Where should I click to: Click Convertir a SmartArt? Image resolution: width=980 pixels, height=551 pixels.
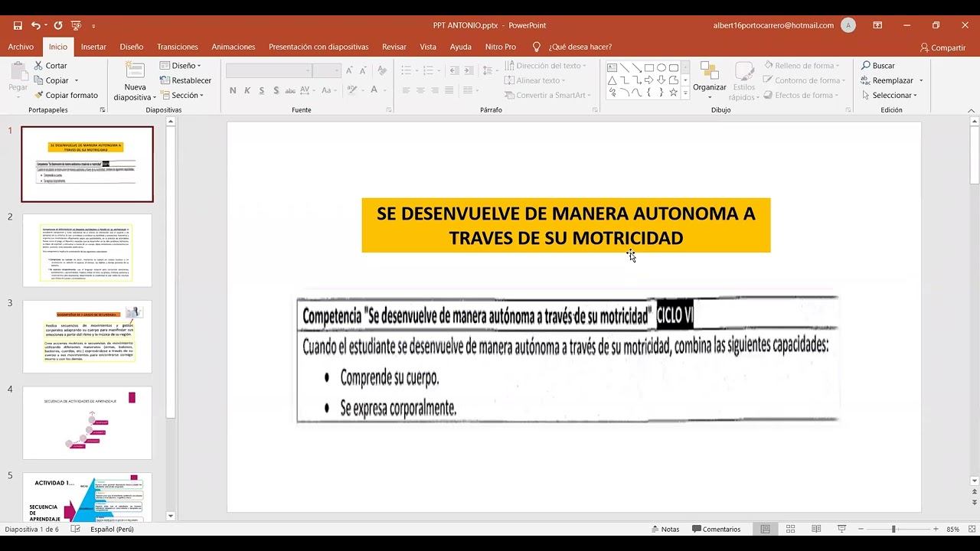(x=548, y=95)
